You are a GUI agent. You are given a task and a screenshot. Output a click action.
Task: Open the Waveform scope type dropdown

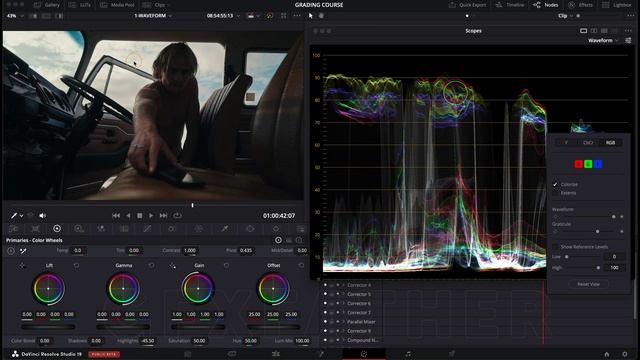[603, 40]
